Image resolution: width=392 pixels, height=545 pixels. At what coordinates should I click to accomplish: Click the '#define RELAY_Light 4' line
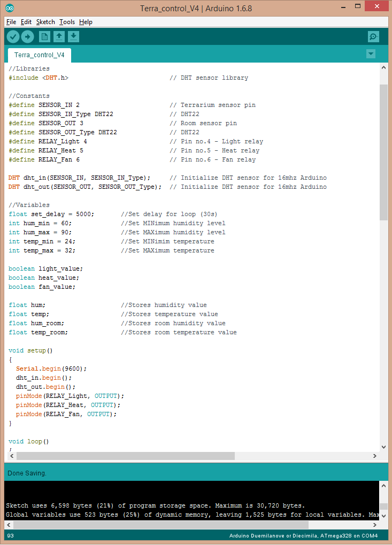pos(48,141)
